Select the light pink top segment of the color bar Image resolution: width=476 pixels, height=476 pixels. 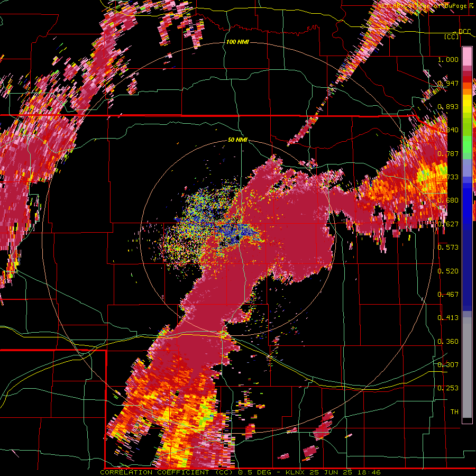coord(467,56)
